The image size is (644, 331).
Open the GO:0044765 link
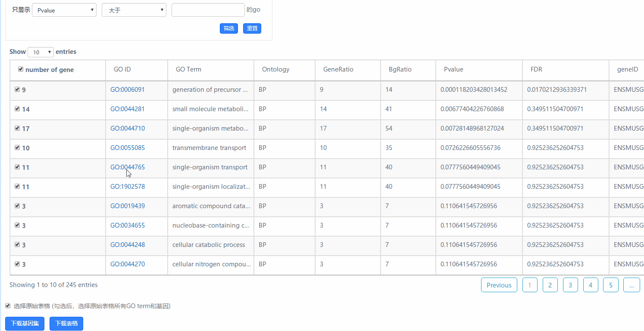point(128,167)
